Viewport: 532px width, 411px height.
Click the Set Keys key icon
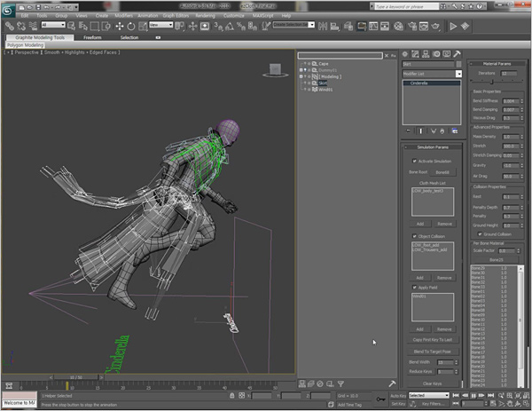380,399
